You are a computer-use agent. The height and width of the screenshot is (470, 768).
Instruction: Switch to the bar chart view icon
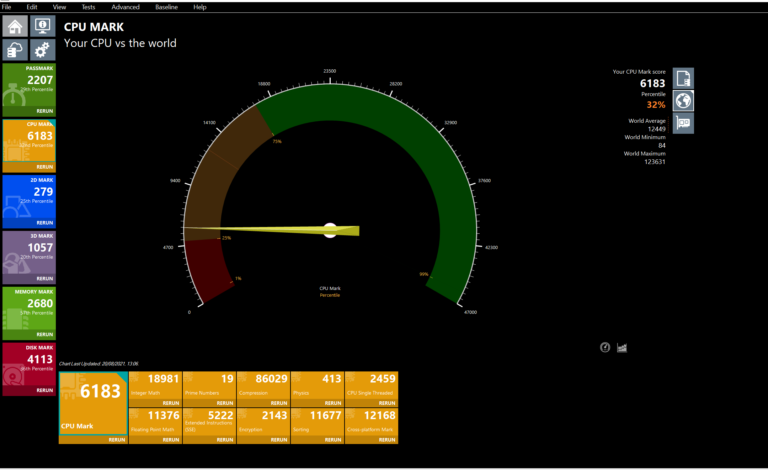pyautogui.click(x=621, y=347)
